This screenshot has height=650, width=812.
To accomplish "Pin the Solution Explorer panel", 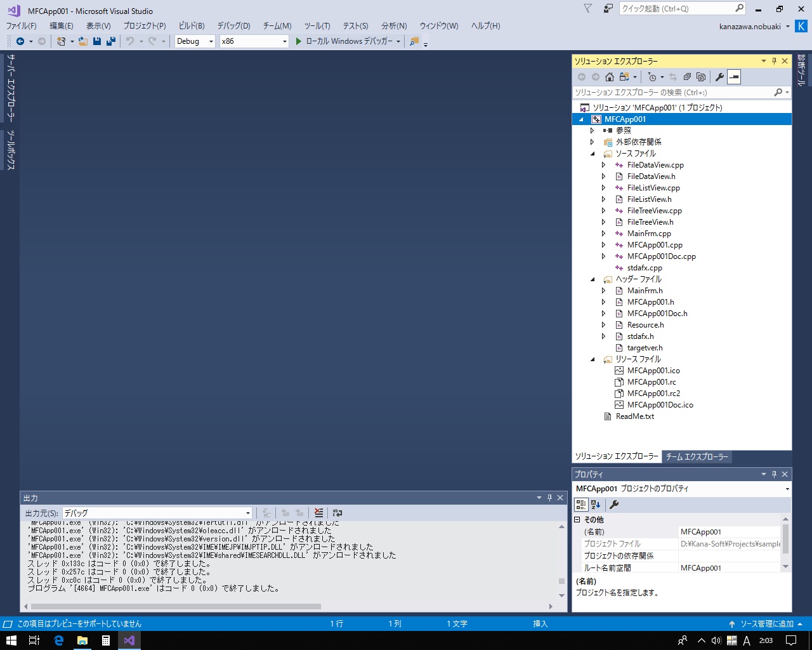I will point(774,61).
